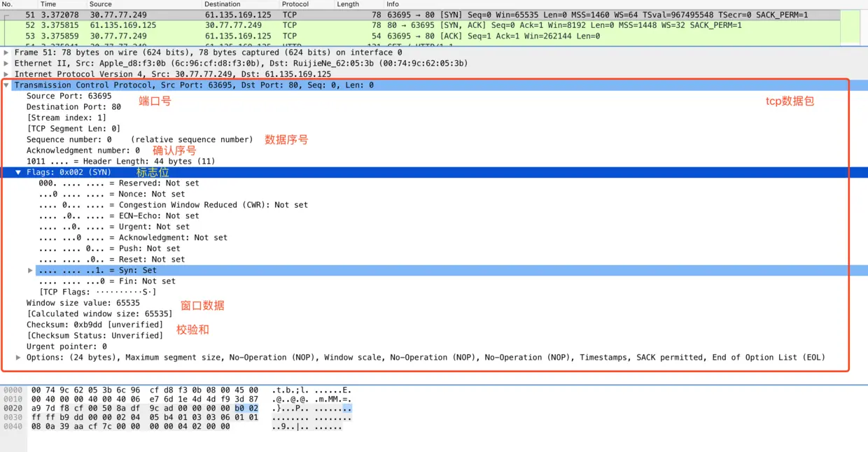Collapse the Transmission Control Protocol section
Image resolution: width=868 pixels, height=452 pixels.
point(6,85)
